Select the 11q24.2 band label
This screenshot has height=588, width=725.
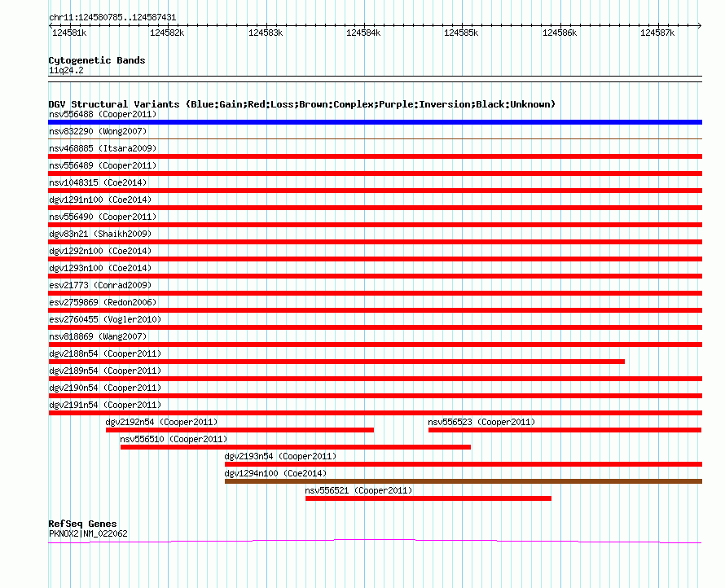66,70
